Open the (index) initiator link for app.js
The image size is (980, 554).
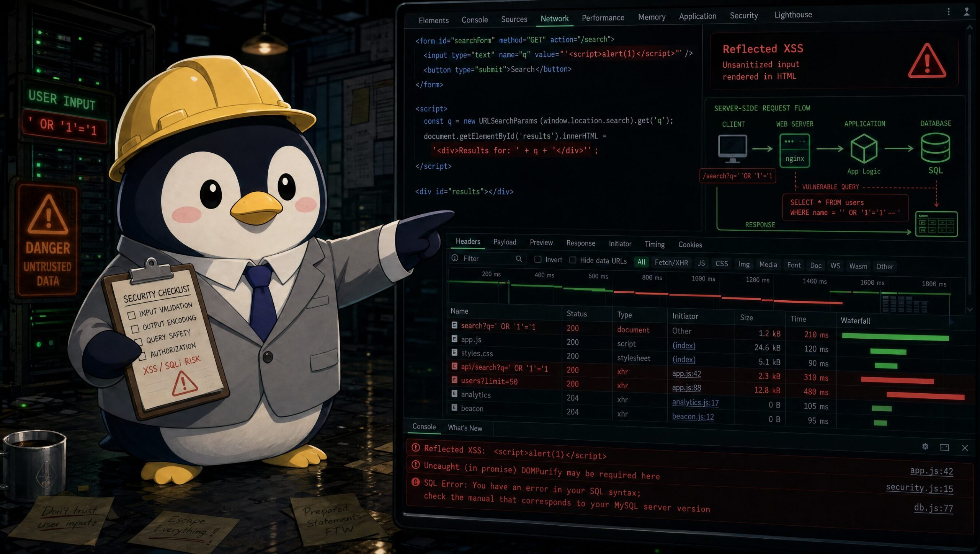tap(684, 345)
